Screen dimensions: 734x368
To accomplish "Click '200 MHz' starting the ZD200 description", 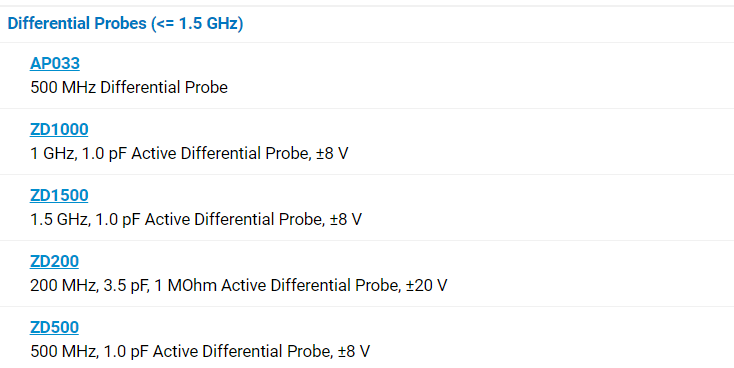I will [63, 286].
